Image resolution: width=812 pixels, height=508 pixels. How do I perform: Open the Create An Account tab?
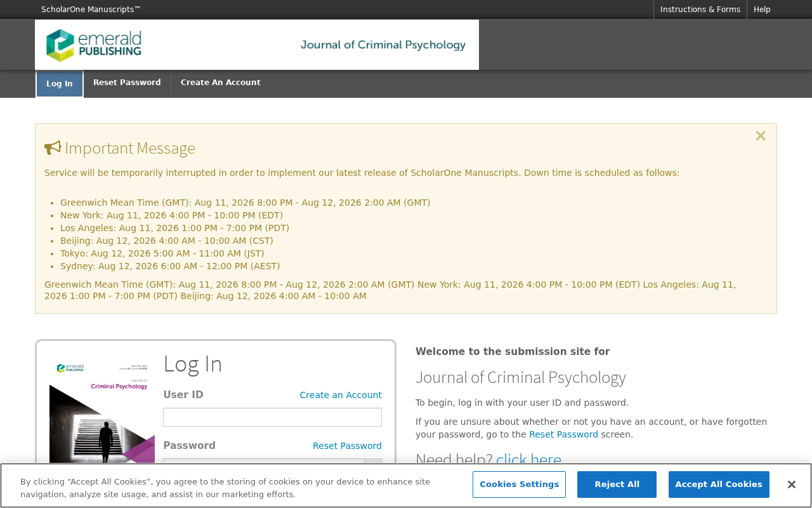click(x=221, y=83)
